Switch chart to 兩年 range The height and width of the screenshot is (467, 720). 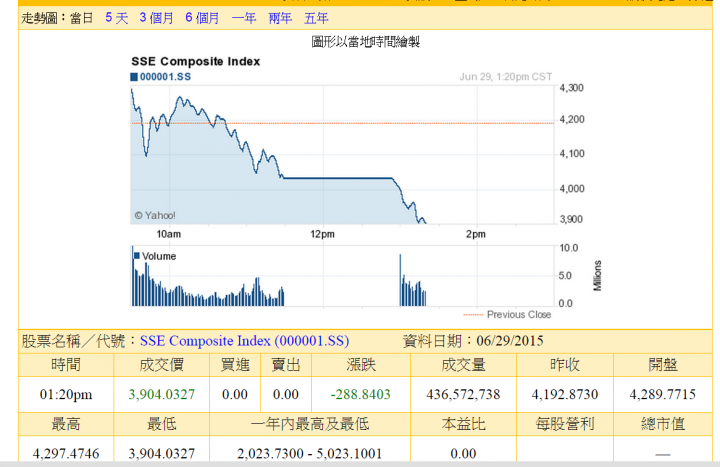point(280,18)
